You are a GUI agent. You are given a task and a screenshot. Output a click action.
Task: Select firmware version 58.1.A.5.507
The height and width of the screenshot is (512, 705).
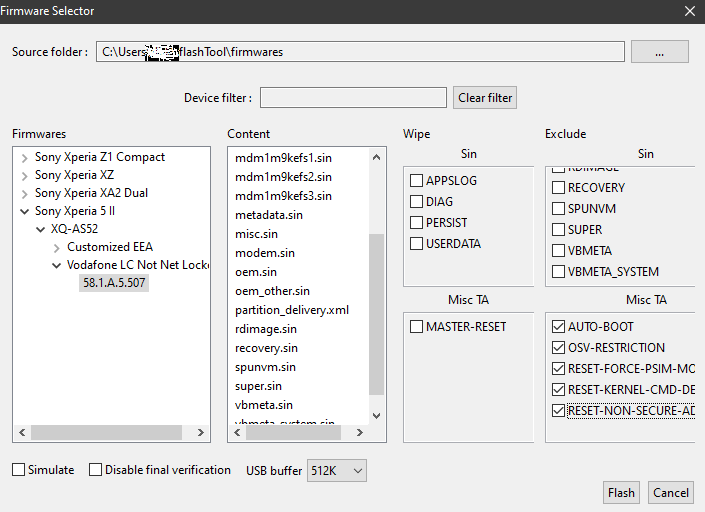coord(114,283)
